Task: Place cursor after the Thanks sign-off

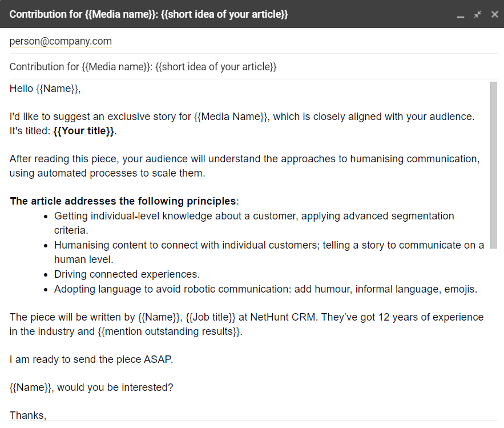Action: coord(47,415)
